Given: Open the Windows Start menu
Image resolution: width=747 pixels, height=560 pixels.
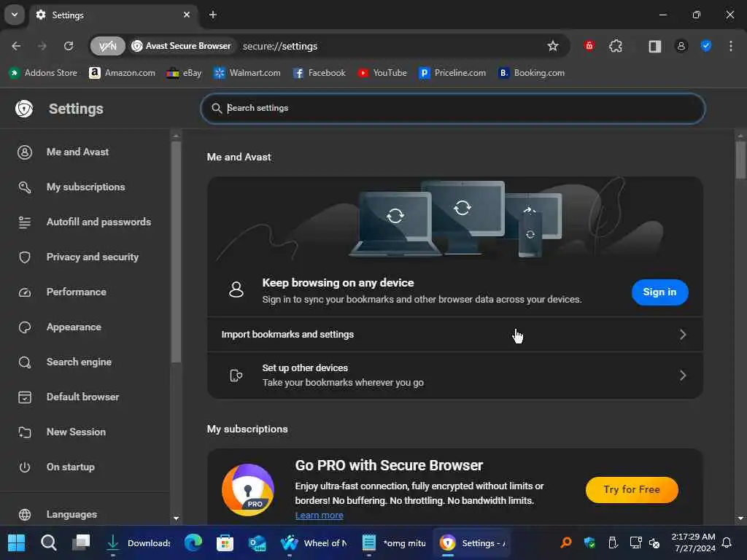Looking at the screenshot, I should [16, 542].
